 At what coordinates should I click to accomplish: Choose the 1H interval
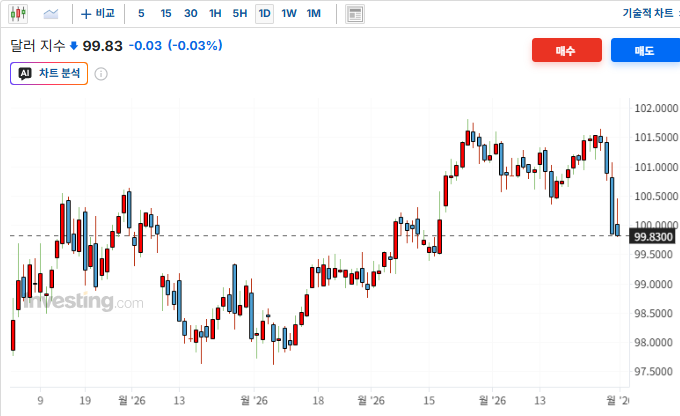tap(215, 14)
